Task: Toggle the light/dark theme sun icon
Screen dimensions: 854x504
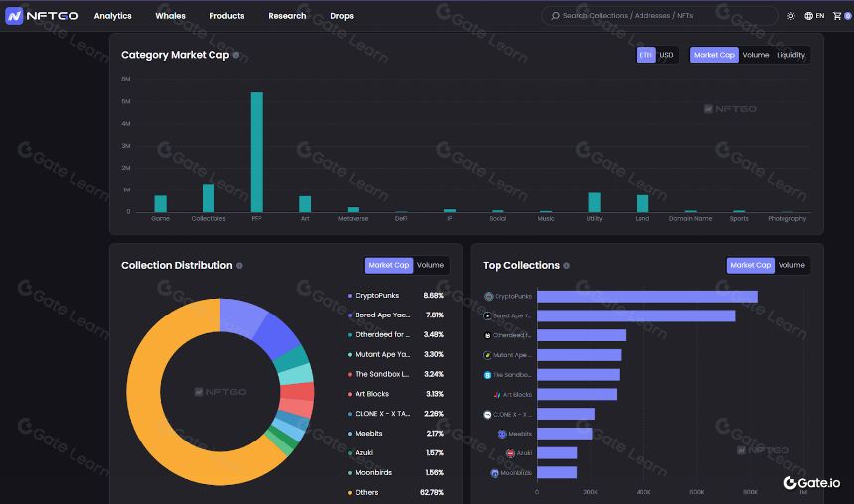Action: pyautogui.click(x=791, y=16)
